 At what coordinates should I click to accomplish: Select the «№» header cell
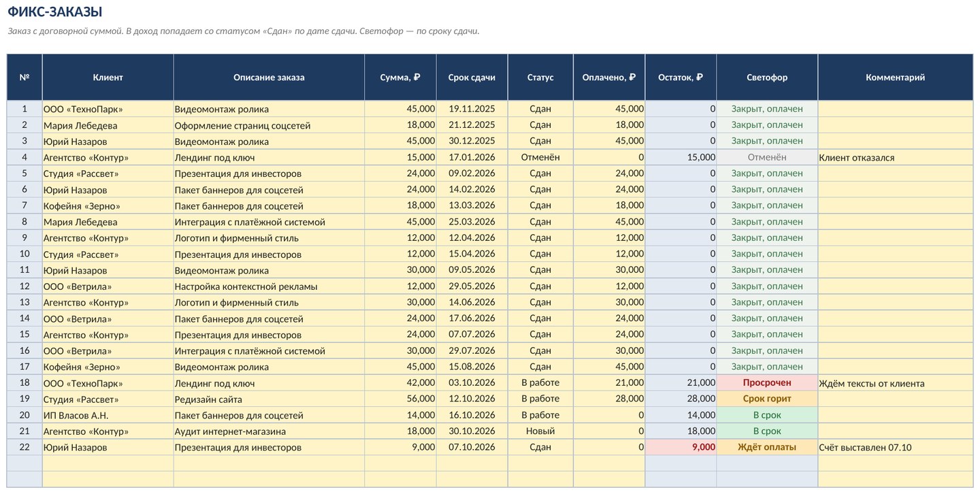(24, 78)
